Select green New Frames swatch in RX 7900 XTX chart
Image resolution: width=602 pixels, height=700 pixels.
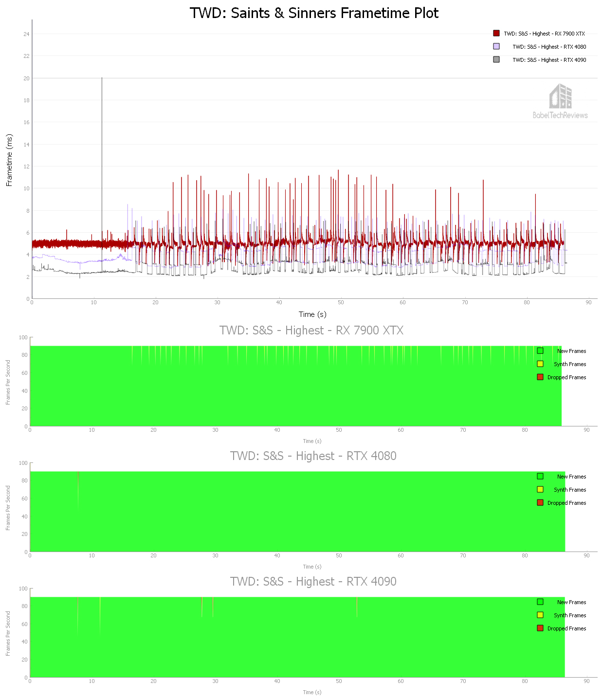click(540, 350)
